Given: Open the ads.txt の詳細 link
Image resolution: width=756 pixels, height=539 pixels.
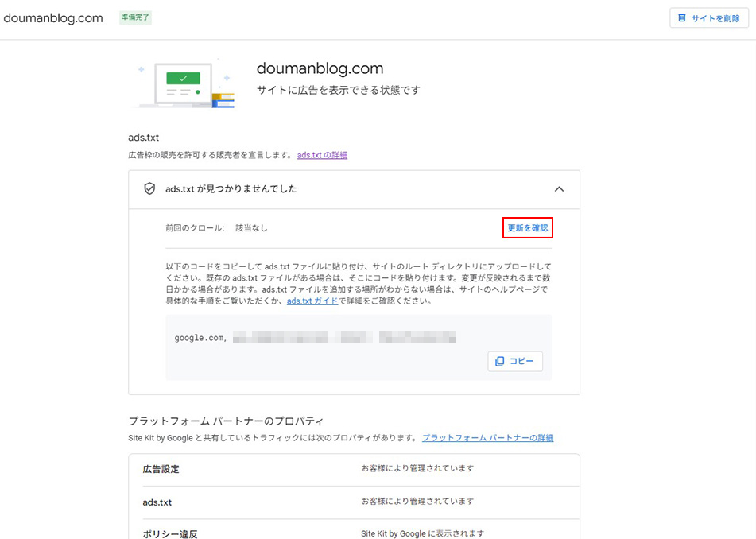Looking at the screenshot, I should pos(322,155).
